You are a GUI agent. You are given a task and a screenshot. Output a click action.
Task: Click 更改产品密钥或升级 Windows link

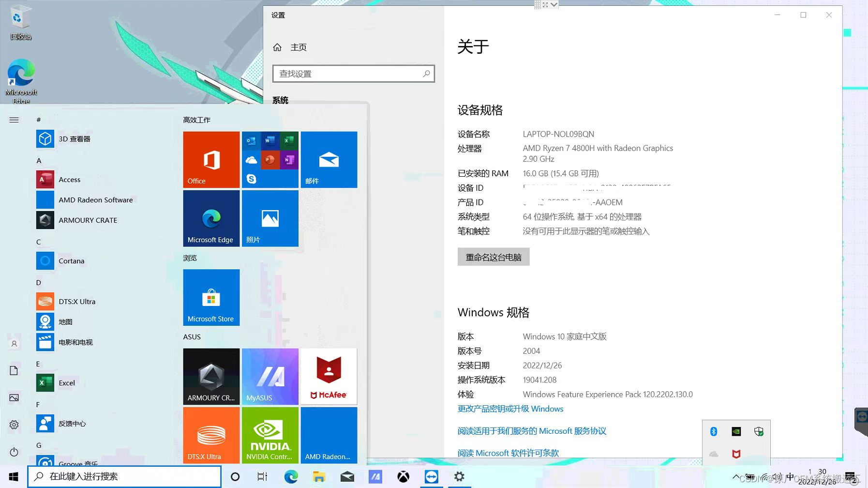510,409
